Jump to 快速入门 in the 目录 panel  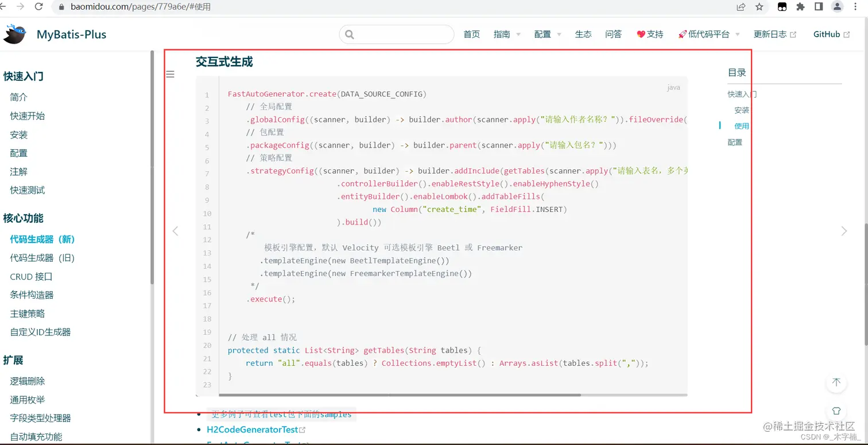coord(742,94)
